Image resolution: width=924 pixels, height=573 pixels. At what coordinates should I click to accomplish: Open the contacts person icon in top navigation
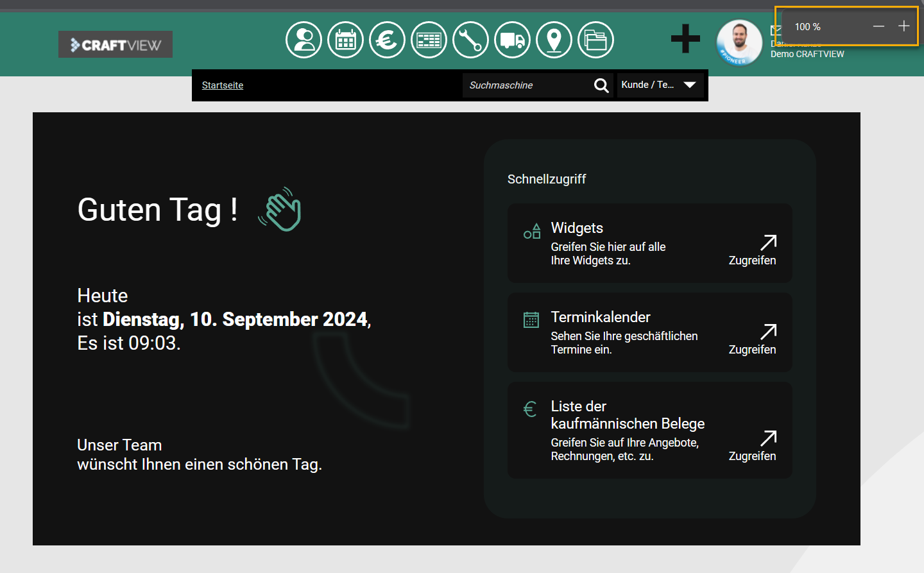tap(304, 40)
